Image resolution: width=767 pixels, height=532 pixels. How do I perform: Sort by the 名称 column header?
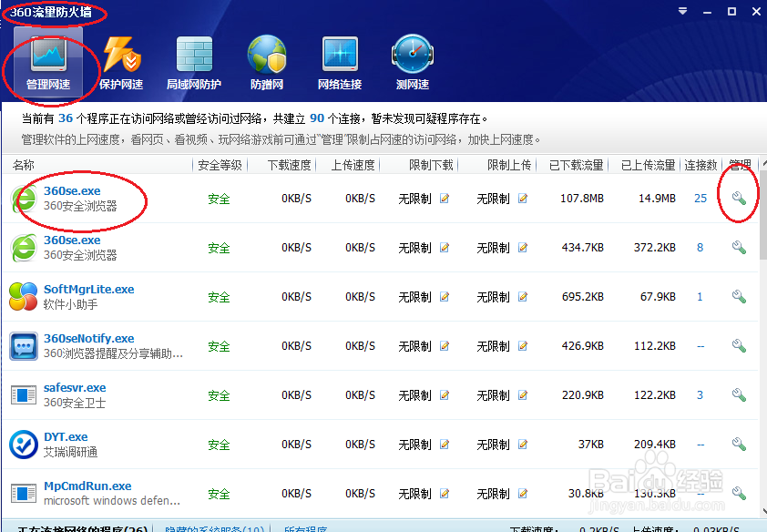pos(23,165)
